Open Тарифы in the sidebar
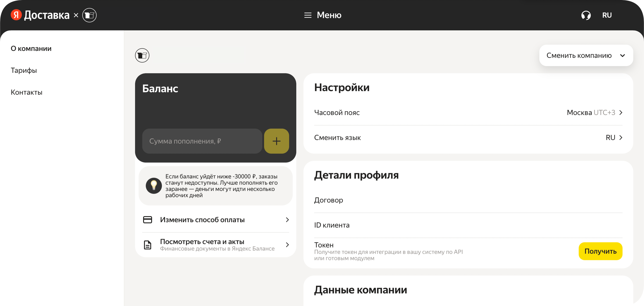 coord(24,70)
